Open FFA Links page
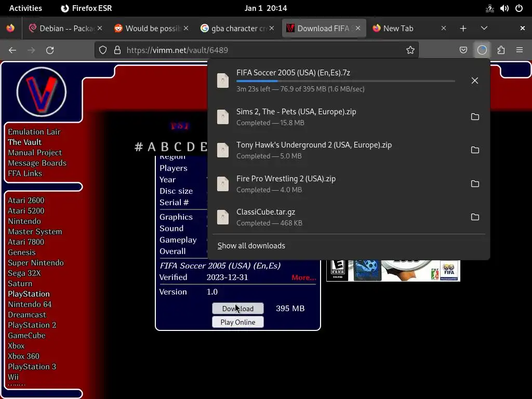Screen dimensions: 532x399 [25, 174]
